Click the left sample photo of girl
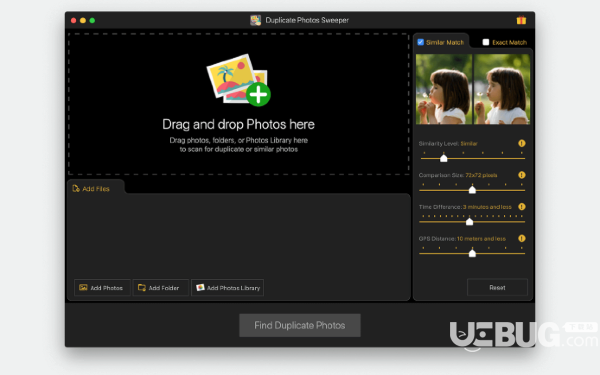This screenshot has width=600, height=375. tap(444, 89)
